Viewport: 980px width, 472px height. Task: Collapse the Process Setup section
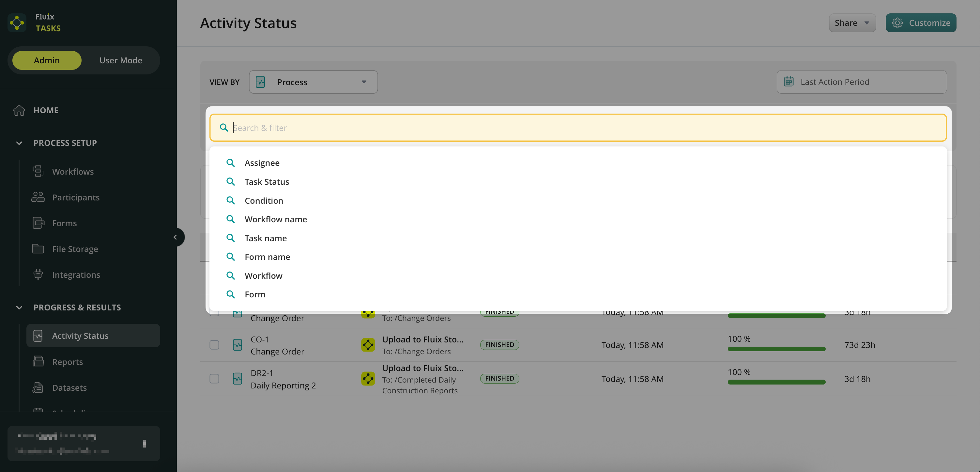[x=19, y=143]
